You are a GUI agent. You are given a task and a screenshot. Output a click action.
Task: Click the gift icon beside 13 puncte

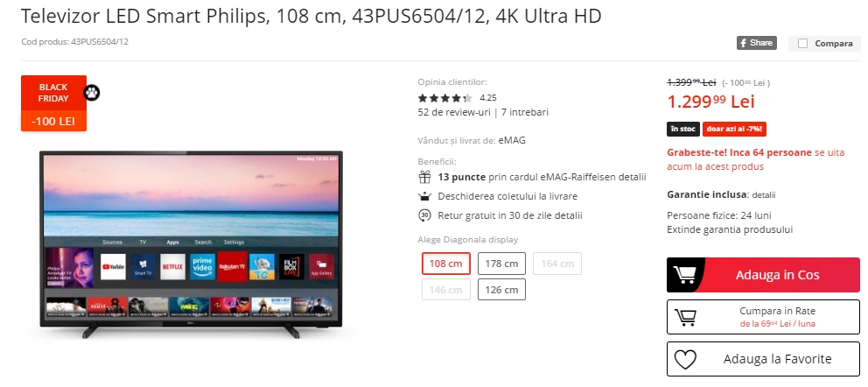424,178
